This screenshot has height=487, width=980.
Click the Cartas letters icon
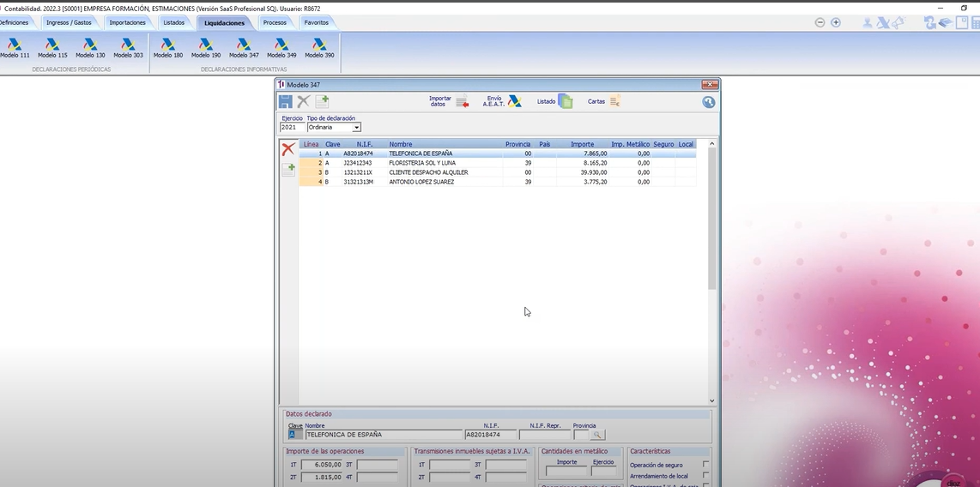click(604, 101)
